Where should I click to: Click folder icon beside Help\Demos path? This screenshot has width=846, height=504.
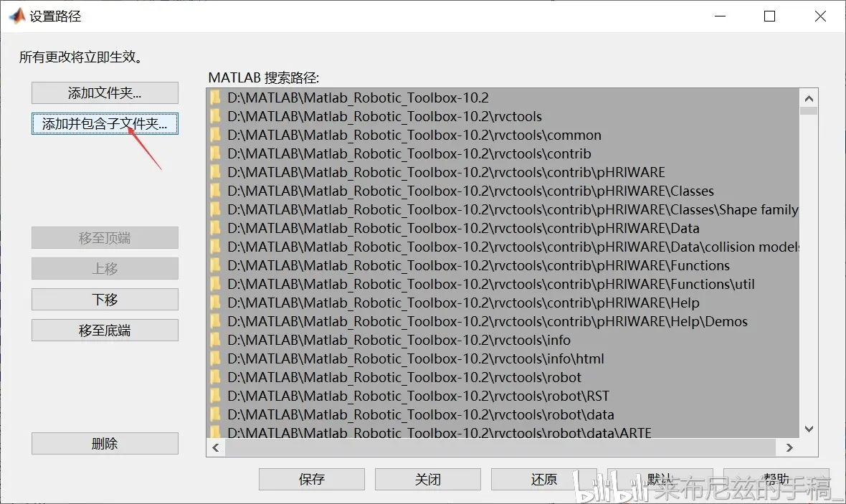click(x=215, y=321)
